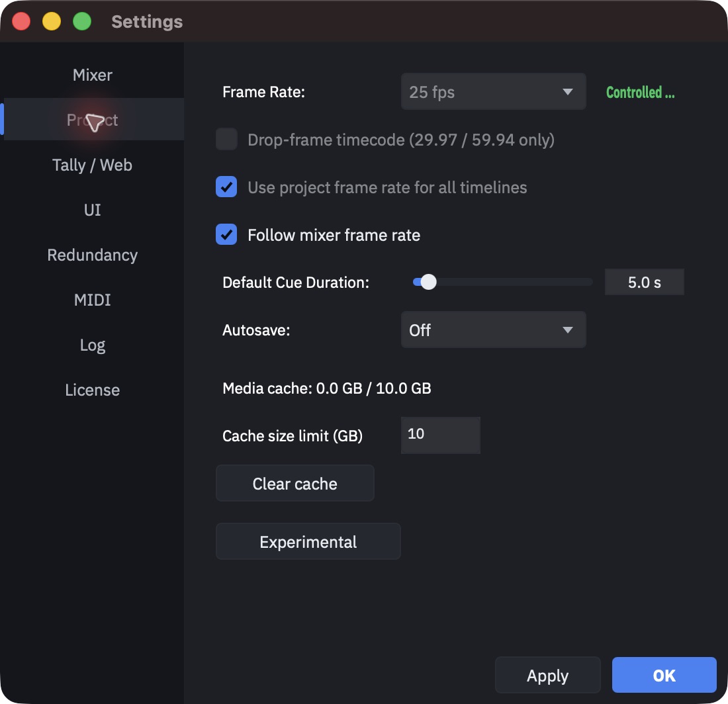The height and width of the screenshot is (704, 728).
Task: Click the Cache size limit input field
Action: coord(440,435)
